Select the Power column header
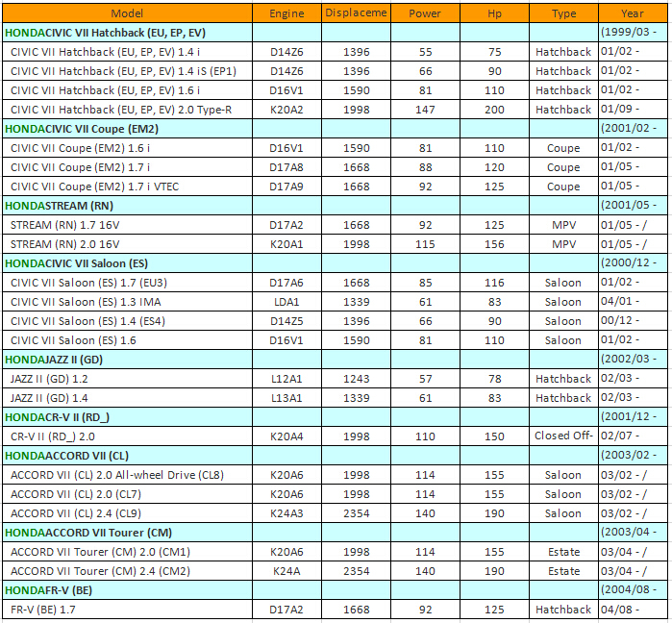This screenshot has width=672, height=623. pos(425,13)
